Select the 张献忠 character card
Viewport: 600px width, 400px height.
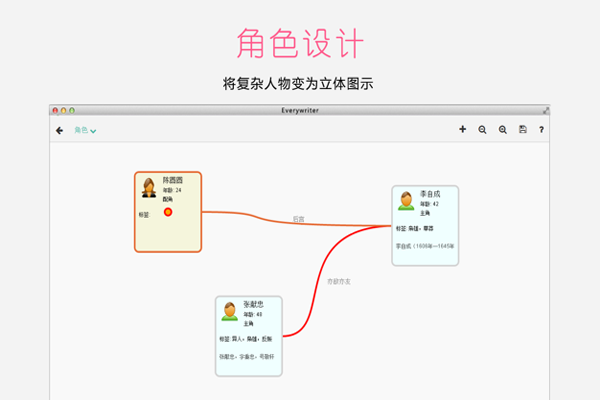(249, 336)
